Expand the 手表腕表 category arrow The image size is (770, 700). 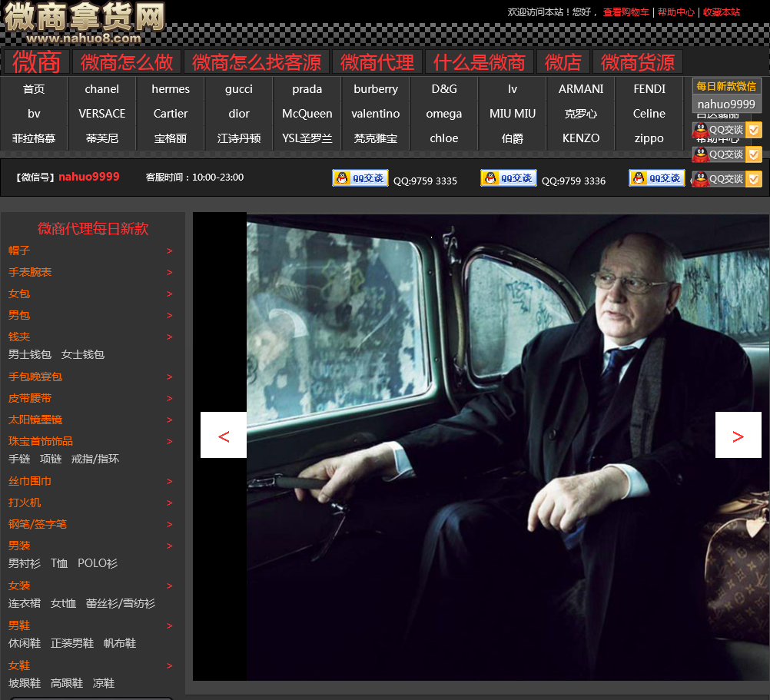(x=169, y=273)
